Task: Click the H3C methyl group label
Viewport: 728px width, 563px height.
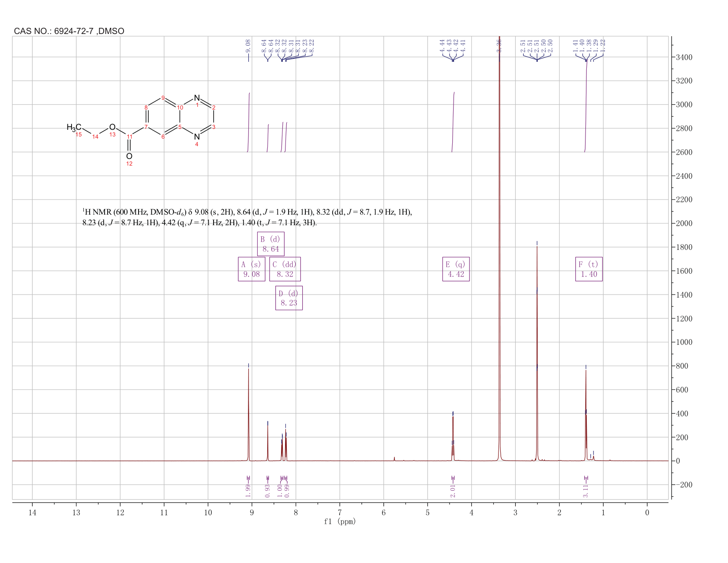Action: [74, 128]
